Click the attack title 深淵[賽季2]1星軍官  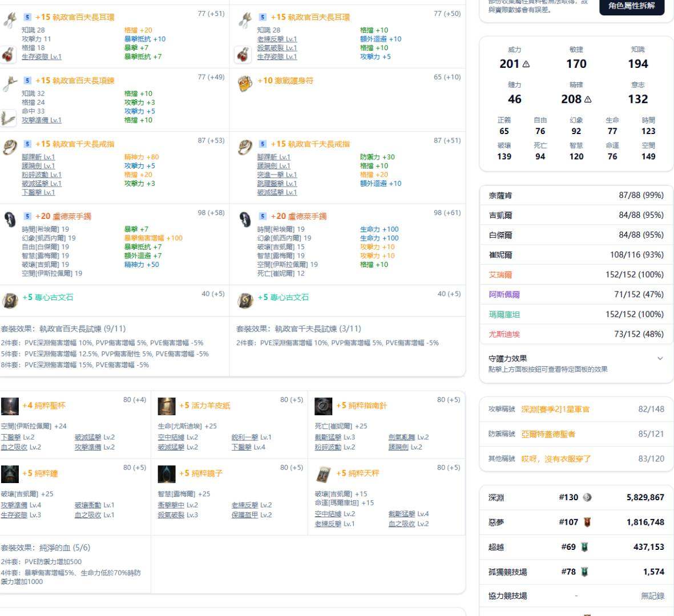point(555,410)
